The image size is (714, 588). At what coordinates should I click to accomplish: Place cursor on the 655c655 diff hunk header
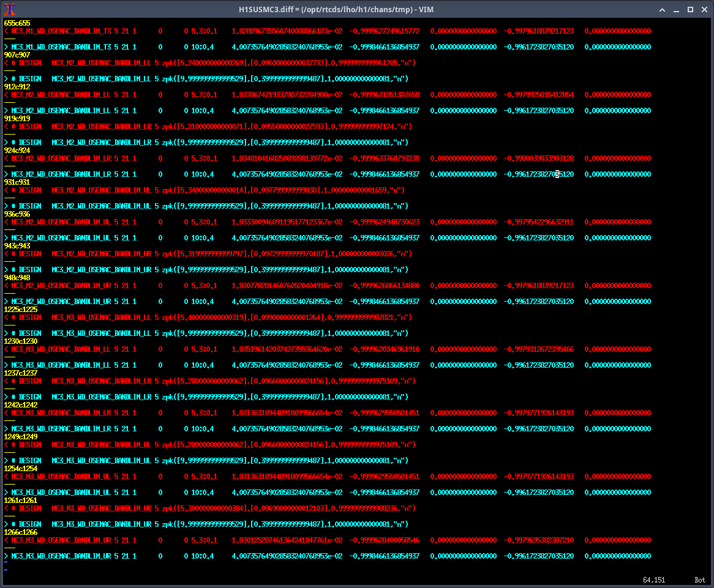coord(17,23)
